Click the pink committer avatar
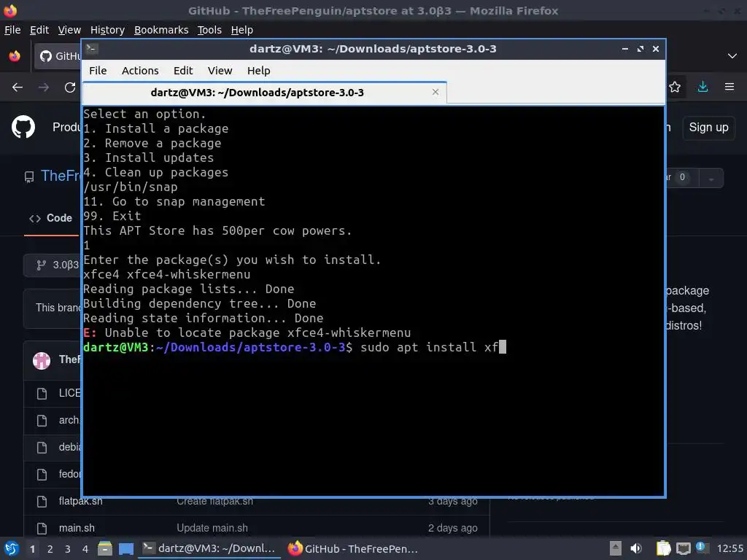The height and width of the screenshot is (560, 747). [x=42, y=360]
